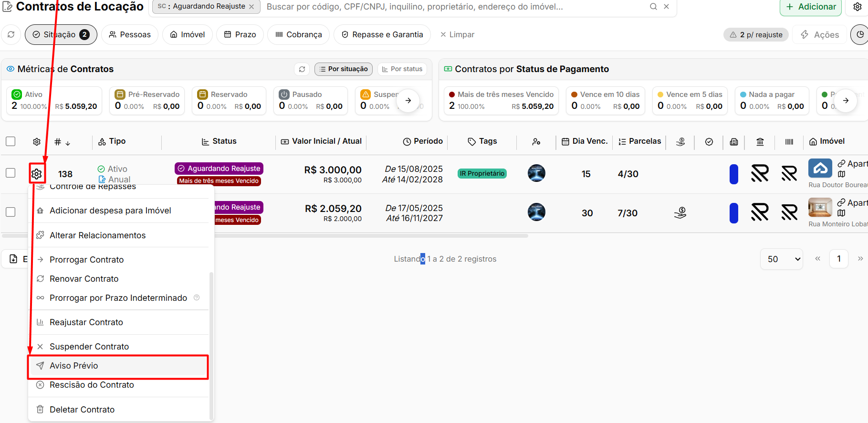Click the repasse hand-coin icon on second contract

(x=680, y=213)
